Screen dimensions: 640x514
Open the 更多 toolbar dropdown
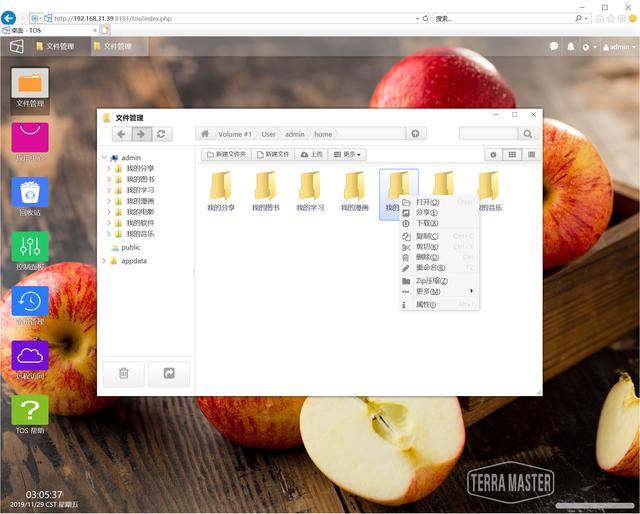[x=348, y=155]
